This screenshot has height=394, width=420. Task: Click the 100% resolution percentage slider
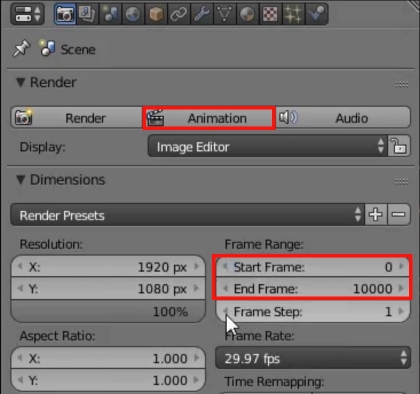(x=108, y=311)
